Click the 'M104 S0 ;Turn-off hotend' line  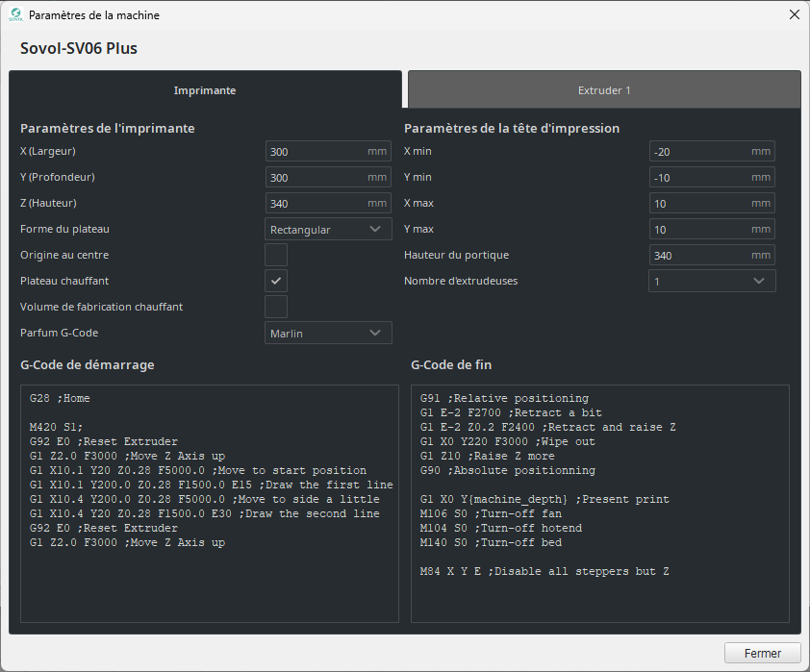[501, 528]
